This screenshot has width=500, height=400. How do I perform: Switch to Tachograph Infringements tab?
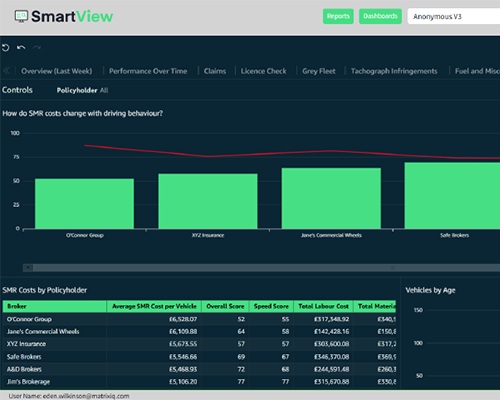394,71
